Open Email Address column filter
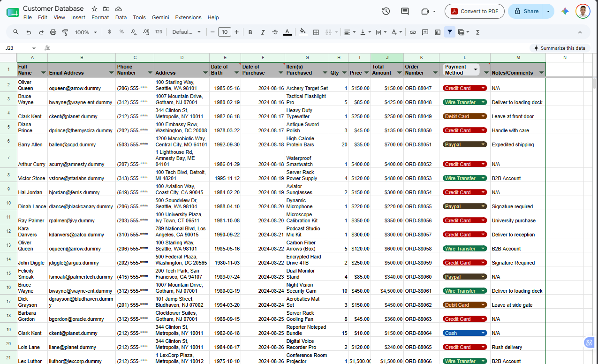Screen dimensions: 598x364 [x=112, y=73]
